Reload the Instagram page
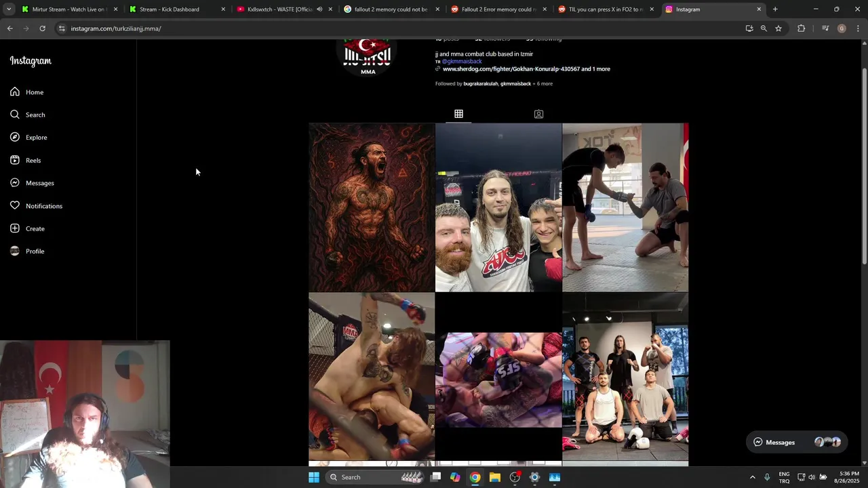Image resolution: width=868 pixels, height=488 pixels. (x=43, y=28)
